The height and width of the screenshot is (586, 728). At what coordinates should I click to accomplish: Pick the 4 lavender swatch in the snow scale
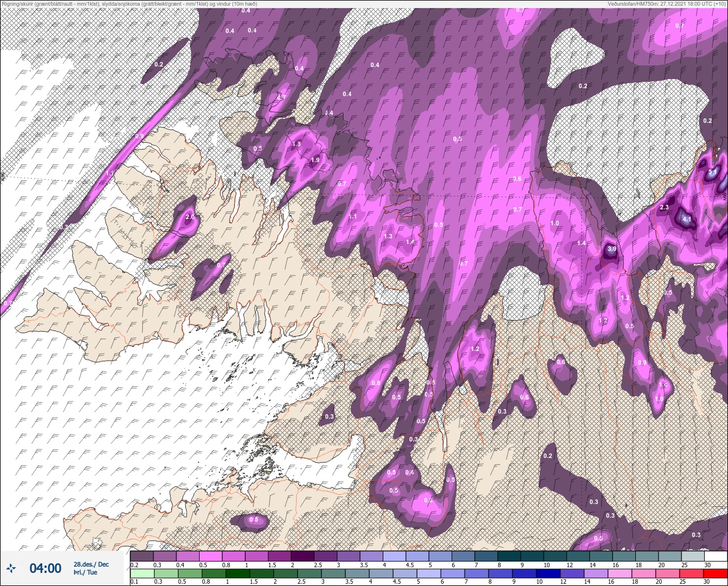pyautogui.click(x=394, y=556)
